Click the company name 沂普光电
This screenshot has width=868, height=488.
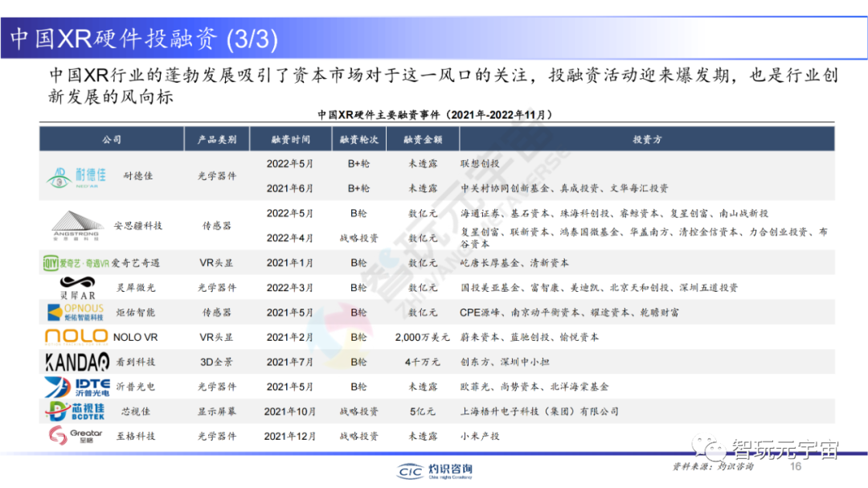[136, 387]
